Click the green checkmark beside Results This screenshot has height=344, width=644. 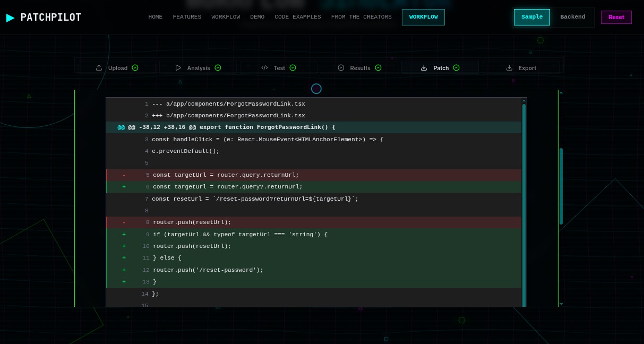tap(378, 68)
